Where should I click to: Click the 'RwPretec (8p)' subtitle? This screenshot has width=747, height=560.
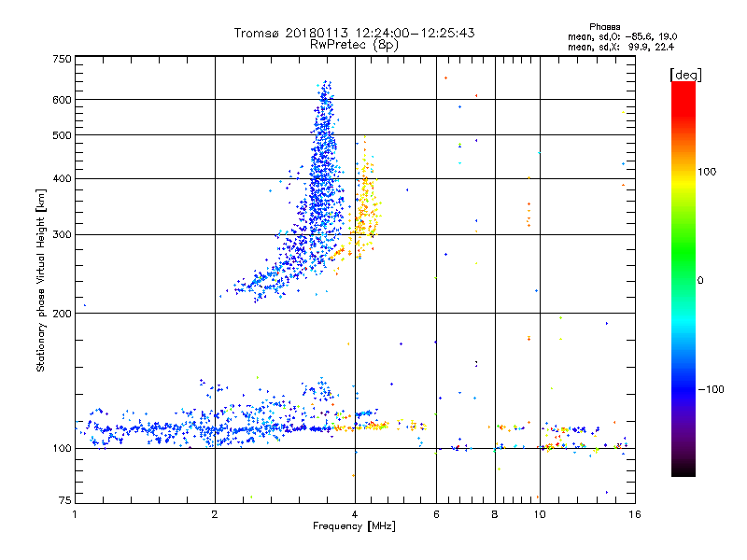click(354, 45)
